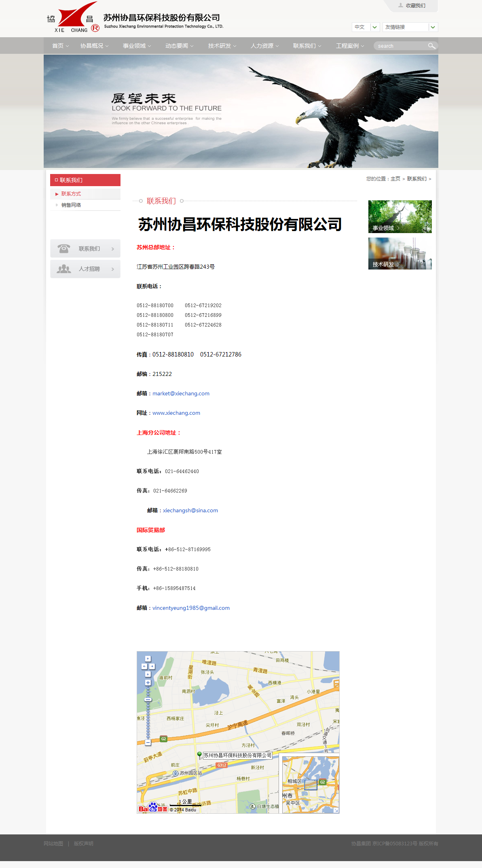Click the search input field
This screenshot has width=482, height=868.
(400, 46)
